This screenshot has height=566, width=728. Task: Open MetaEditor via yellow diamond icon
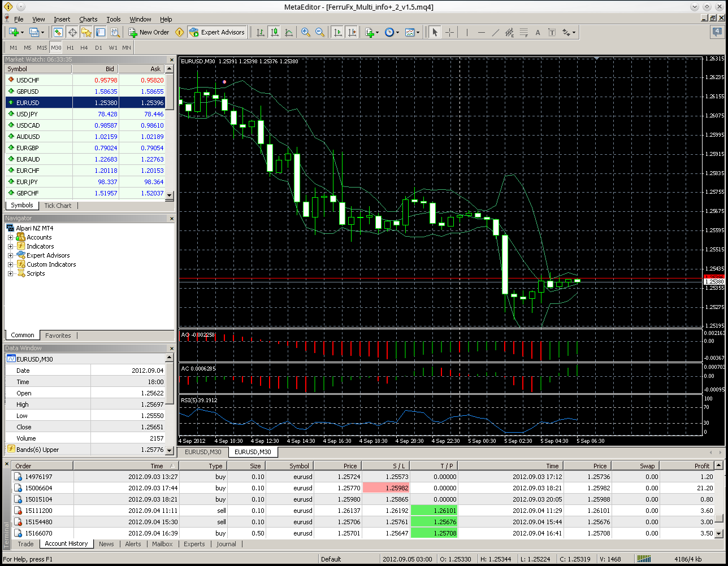[179, 32]
